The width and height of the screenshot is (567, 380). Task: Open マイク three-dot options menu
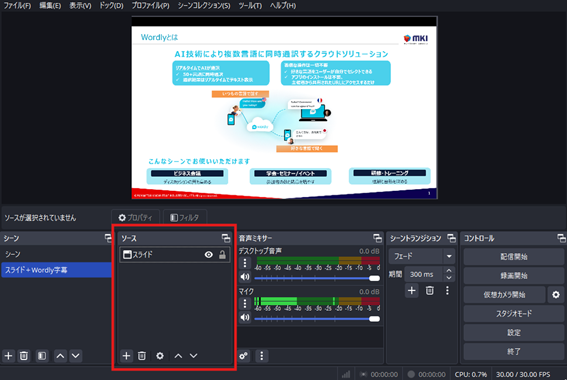(245, 303)
